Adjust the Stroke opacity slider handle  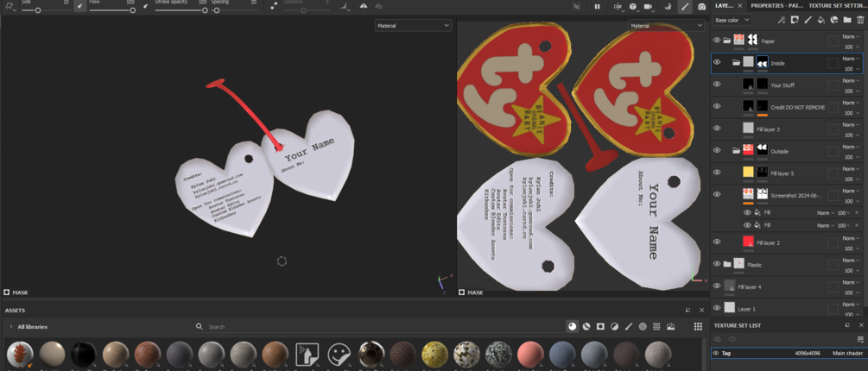point(205,10)
